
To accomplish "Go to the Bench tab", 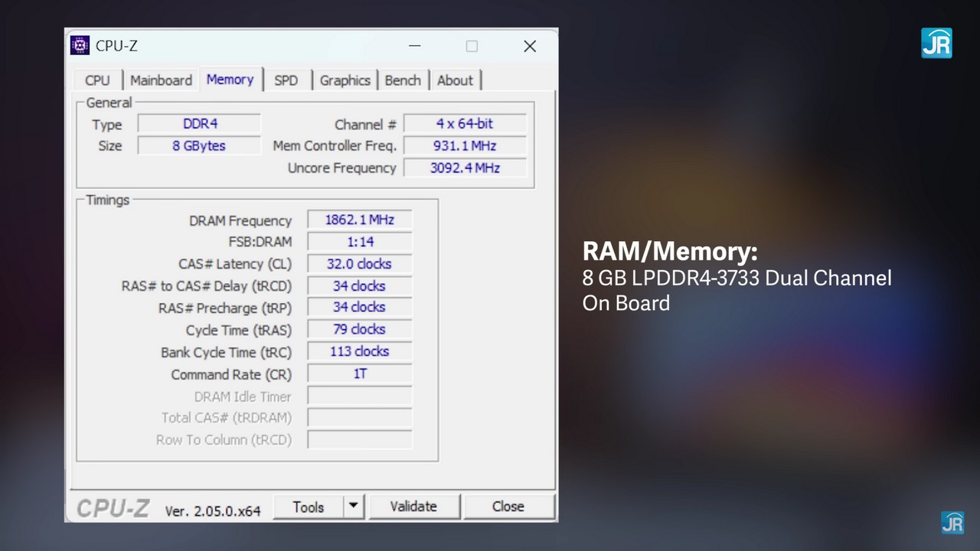I will 403,80.
